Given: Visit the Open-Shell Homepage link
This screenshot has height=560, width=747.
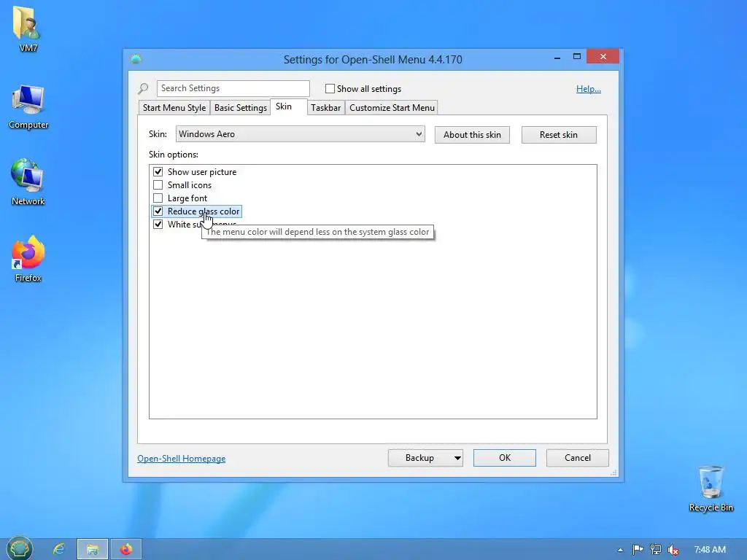Looking at the screenshot, I should 182,459.
